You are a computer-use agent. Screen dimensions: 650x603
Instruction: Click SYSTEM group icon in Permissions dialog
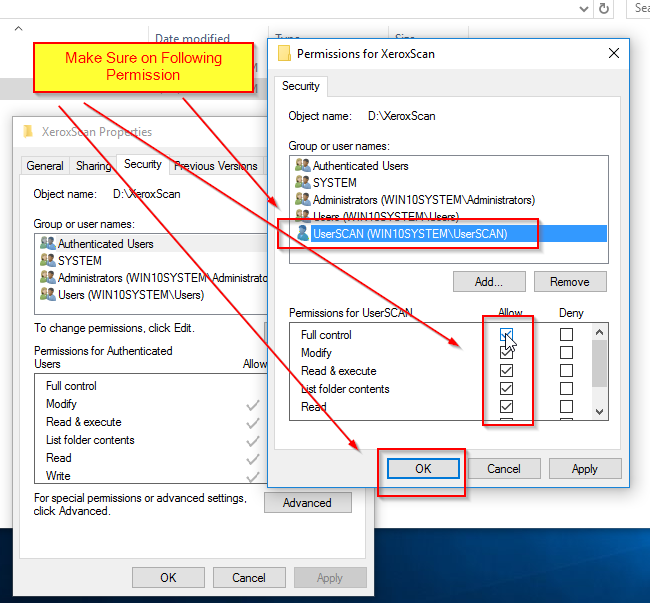(303, 182)
